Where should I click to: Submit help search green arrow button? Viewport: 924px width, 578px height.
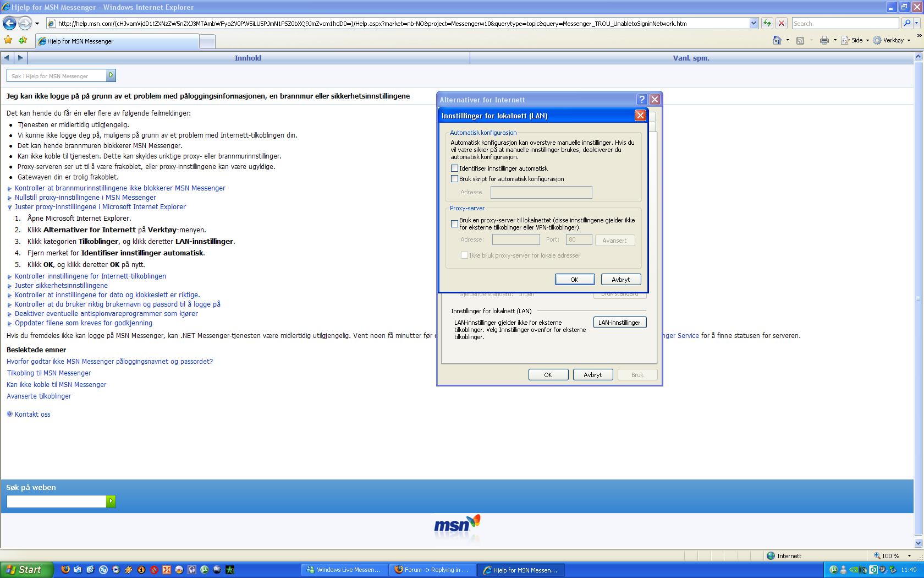pos(111,75)
